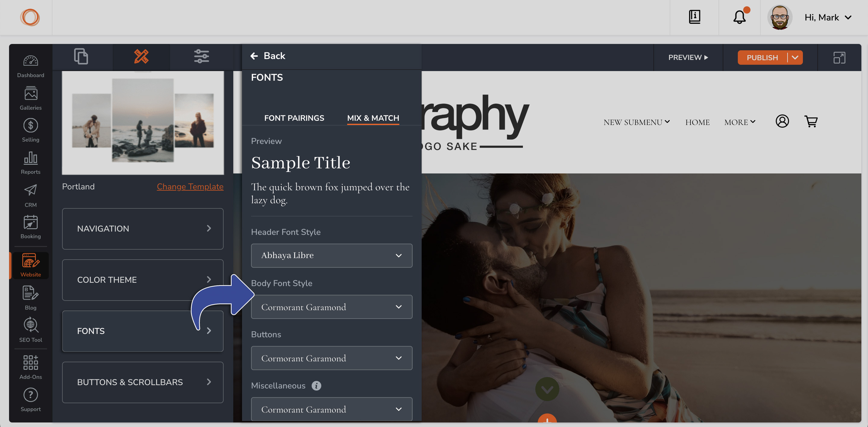The image size is (868, 427).
Task: Select the Mix & Match tab
Action: click(373, 118)
